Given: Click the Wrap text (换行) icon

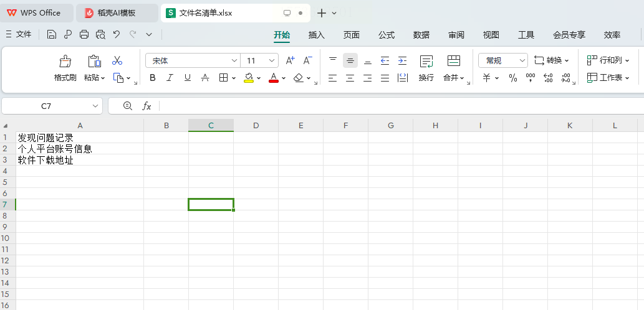Looking at the screenshot, I should pos(426,68).
